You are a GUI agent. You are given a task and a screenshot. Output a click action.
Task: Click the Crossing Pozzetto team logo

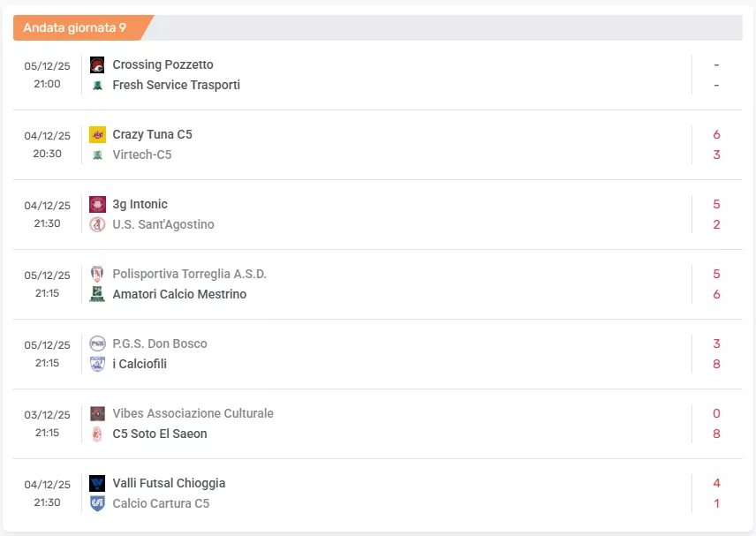click(x=97, y=64)
